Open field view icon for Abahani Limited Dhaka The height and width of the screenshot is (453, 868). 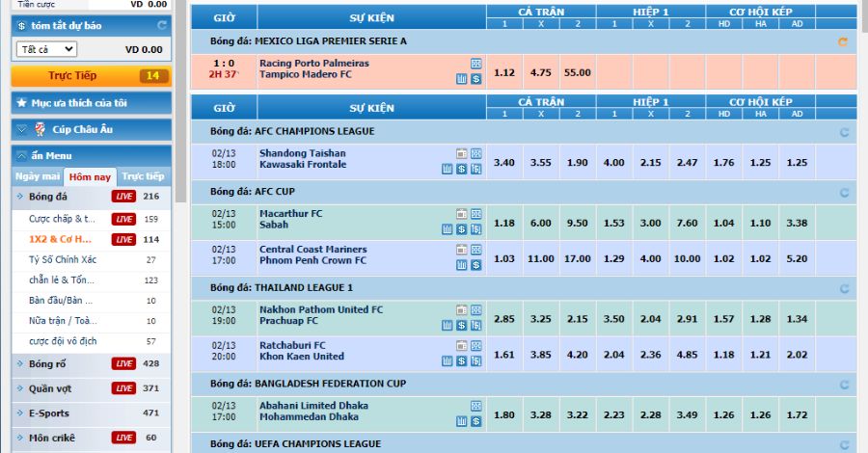coord(476,406)
